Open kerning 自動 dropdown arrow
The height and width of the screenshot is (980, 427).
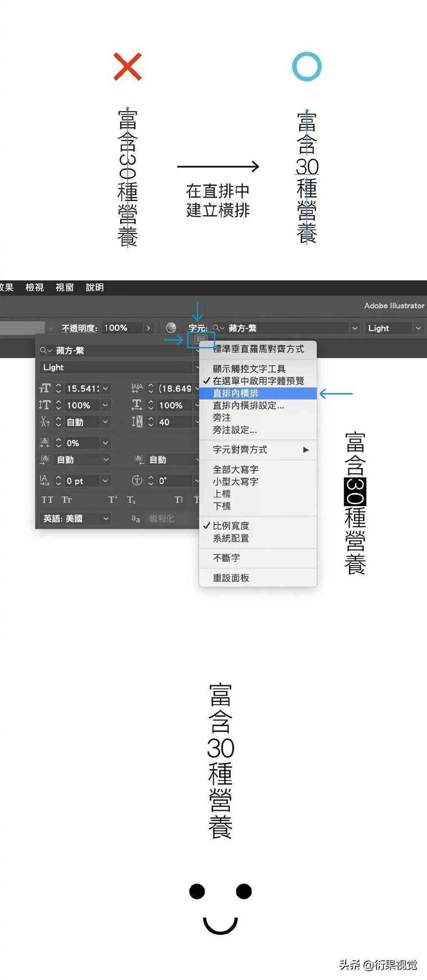pos(105,422)
